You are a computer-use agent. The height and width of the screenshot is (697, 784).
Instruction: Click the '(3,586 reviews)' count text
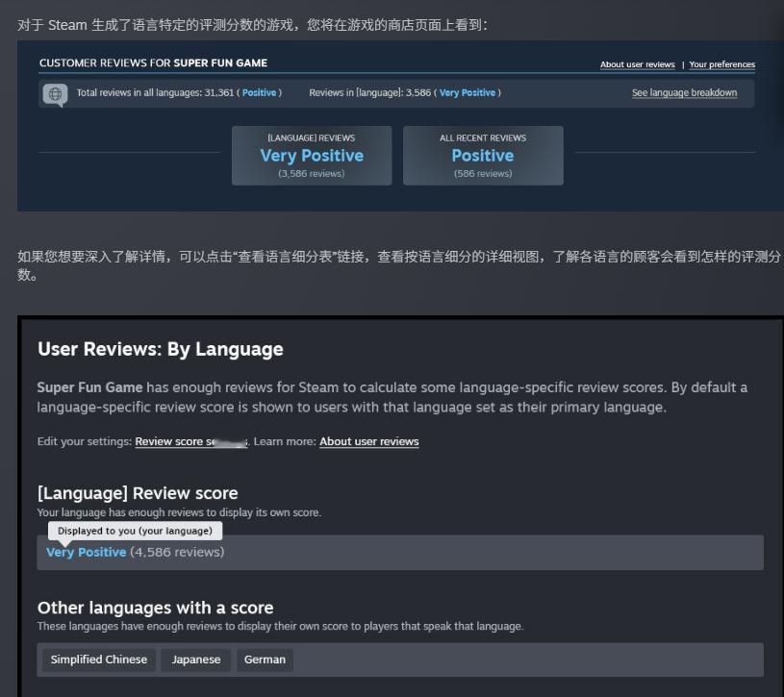click(311, 173)
